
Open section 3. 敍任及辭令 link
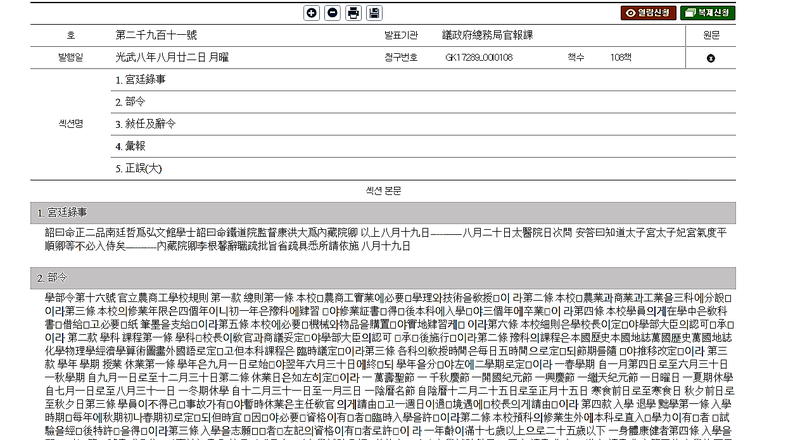coord(150,124)
